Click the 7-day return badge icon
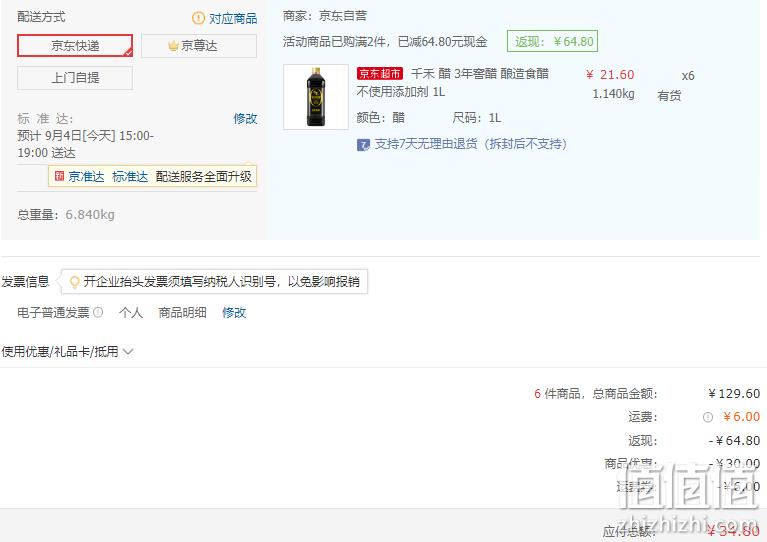Screen dimensions: 767x542 (x=363, y=145)
